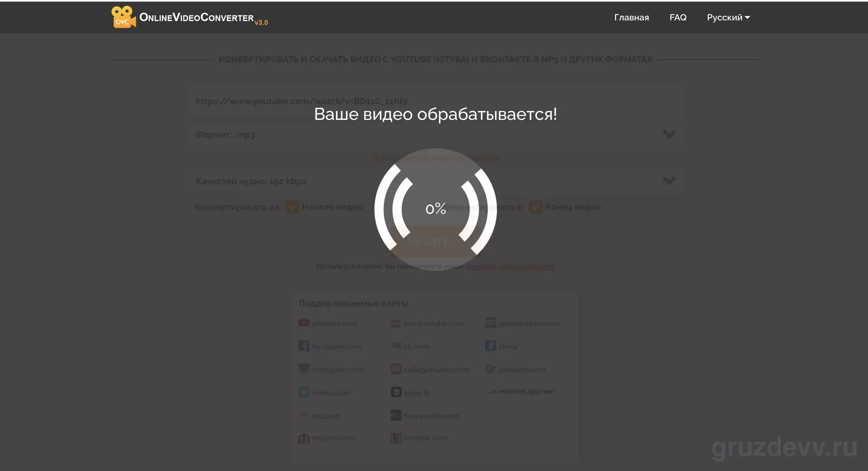The height and width of the screenshot is (471, 868).
Task: Click the funnyordie.com site icon
Action: point(396,415)
